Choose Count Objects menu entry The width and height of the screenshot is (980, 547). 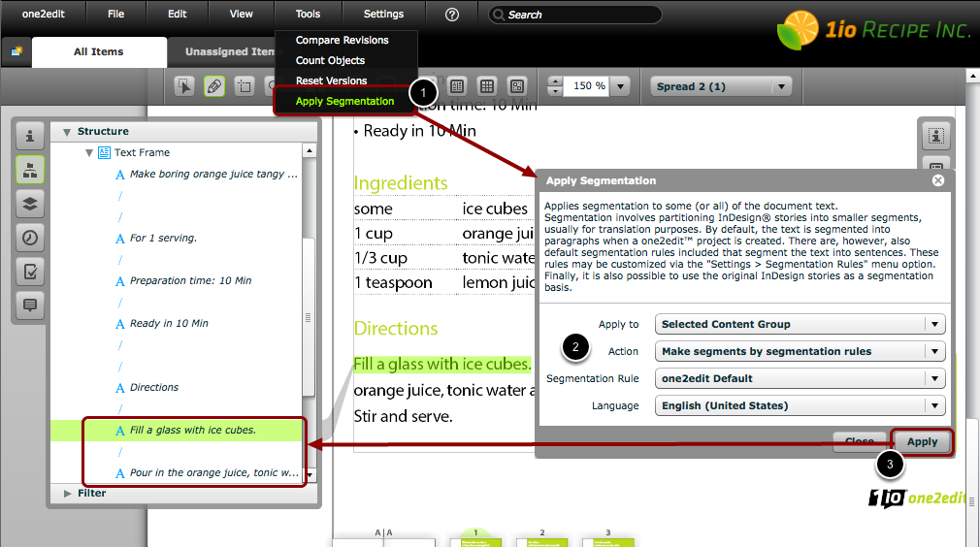point(330,60)
